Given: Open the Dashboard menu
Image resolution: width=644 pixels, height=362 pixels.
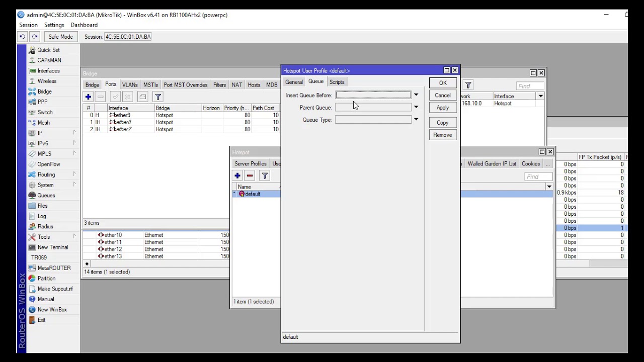Looking at the screenshot, I should (x=84, y=25).
